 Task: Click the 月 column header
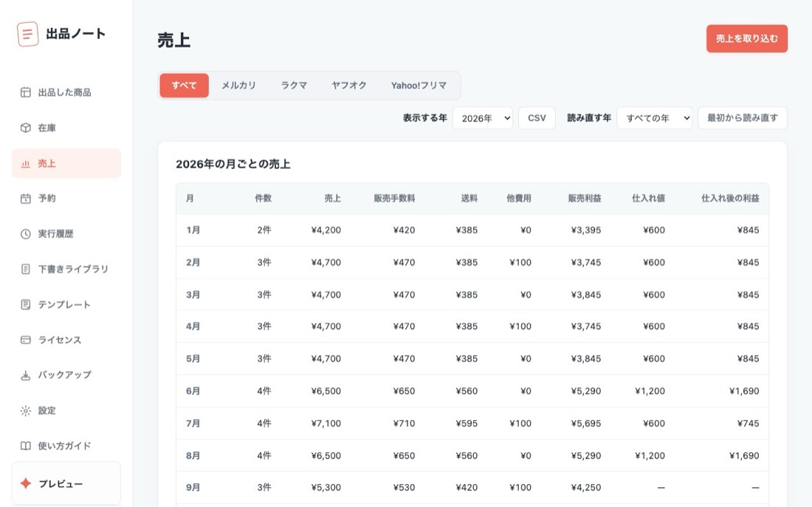pyautogui.click(x=190, y=199)
